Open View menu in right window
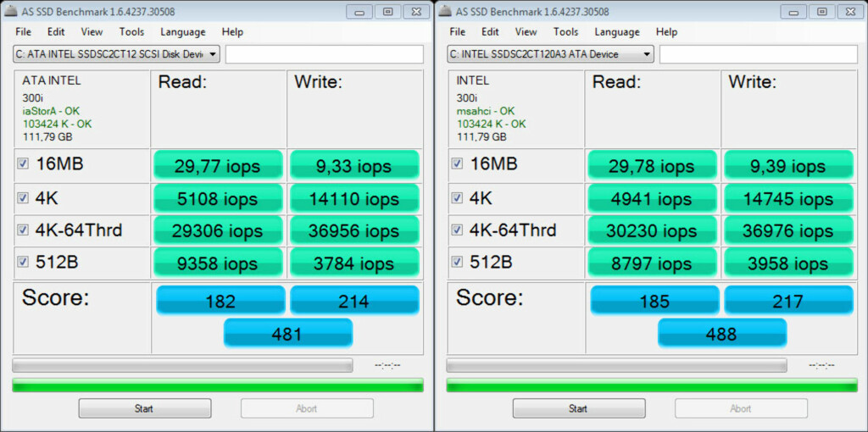The height and width of the screenshot is (432, 868). [526, 32]
